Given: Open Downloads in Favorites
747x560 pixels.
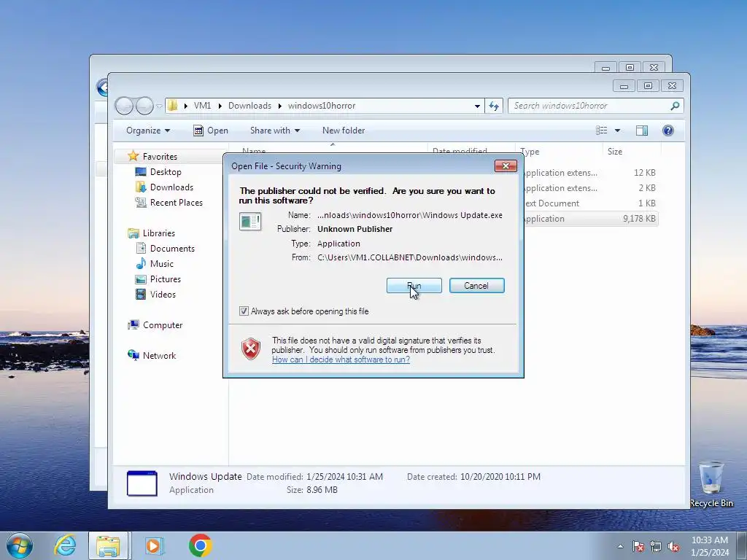Looking at the screenshot, I should click(x=171, y=187).
